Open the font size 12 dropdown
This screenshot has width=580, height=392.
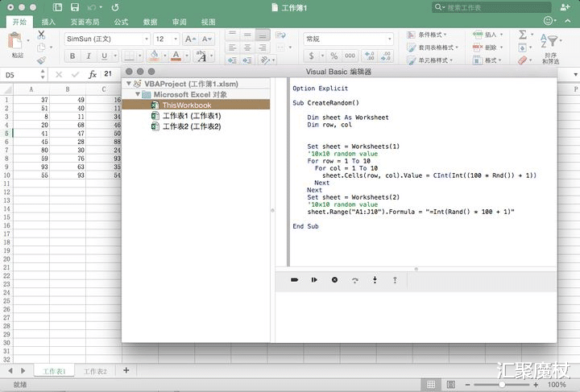(176, 39)
